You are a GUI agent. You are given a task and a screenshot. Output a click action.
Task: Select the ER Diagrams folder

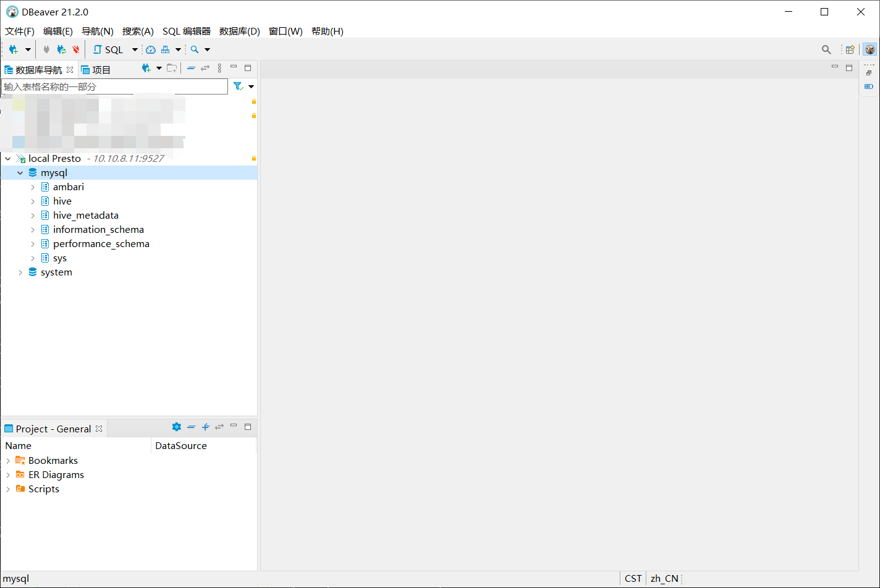point(56,475)
